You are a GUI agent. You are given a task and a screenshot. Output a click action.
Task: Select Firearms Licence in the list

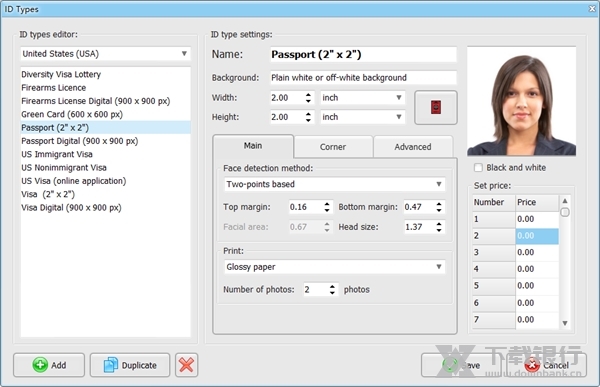point(106,88)
